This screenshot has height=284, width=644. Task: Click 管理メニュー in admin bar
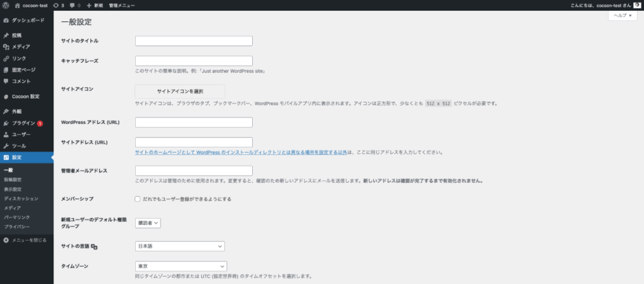(x=121, y=5)
